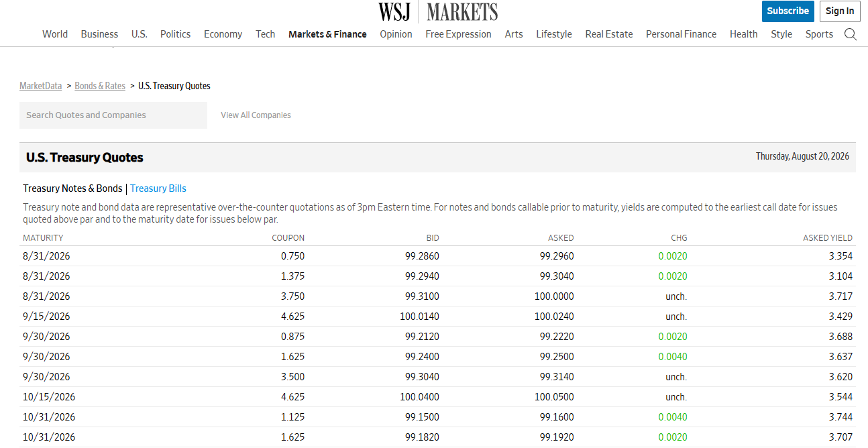Click bid value 99.2400
The image size is (868, 448).
[x=422, y=357]
